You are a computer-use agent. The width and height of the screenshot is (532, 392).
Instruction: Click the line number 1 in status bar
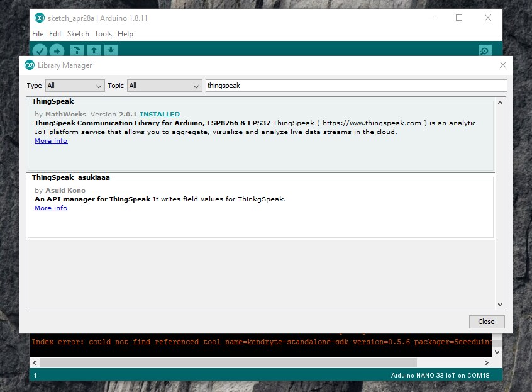35,376
